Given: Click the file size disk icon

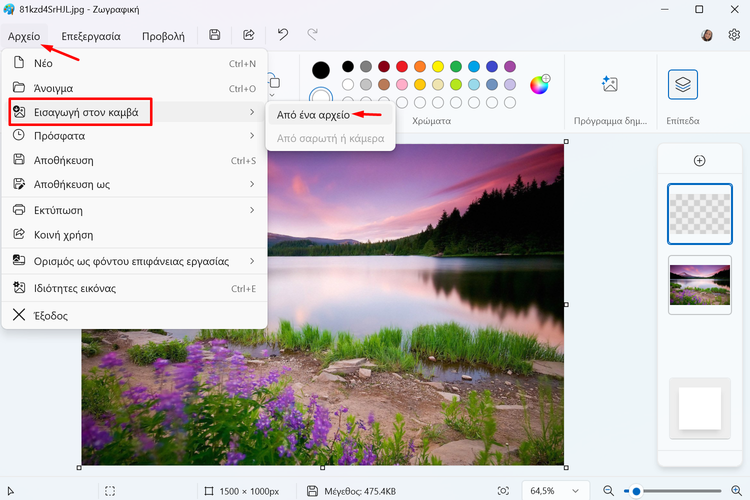Looking at the screenshot, I should [x=312, y=491].
